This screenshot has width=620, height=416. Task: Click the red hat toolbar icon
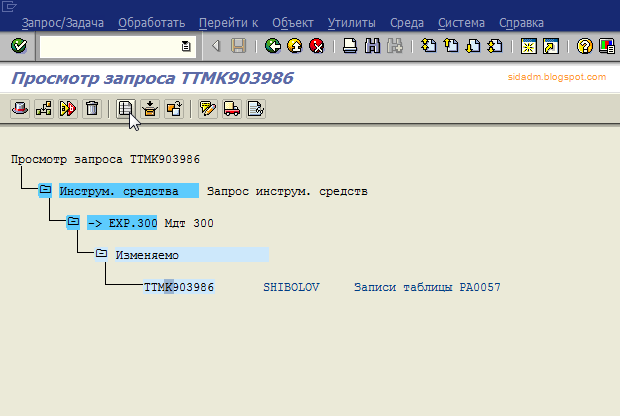coord(20,108)
